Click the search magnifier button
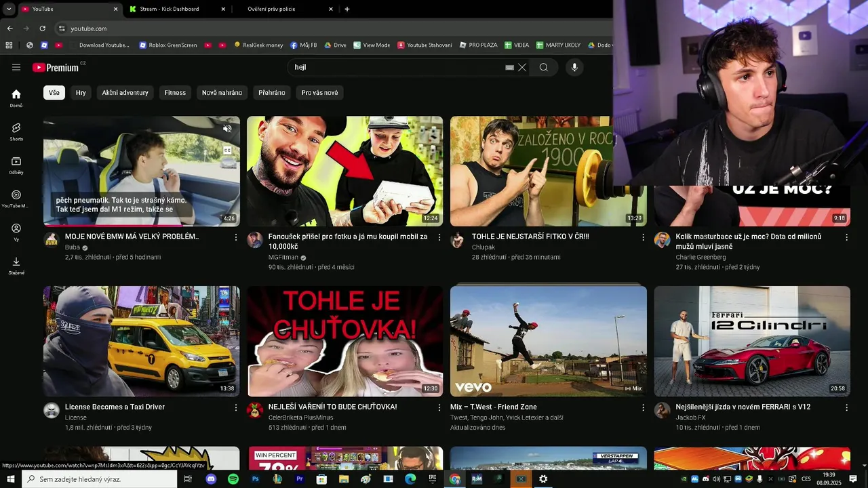Screen dimensions: 868x488 point(544,67)
